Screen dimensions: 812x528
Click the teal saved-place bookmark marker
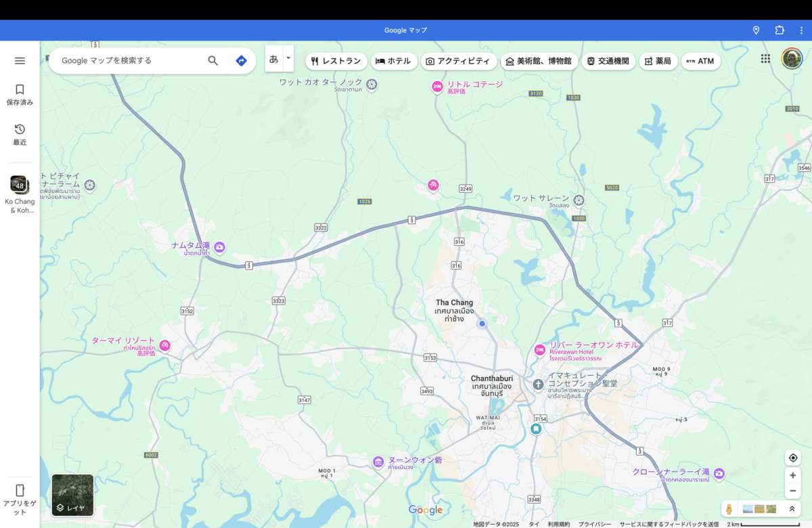click(x=536, y=429)
